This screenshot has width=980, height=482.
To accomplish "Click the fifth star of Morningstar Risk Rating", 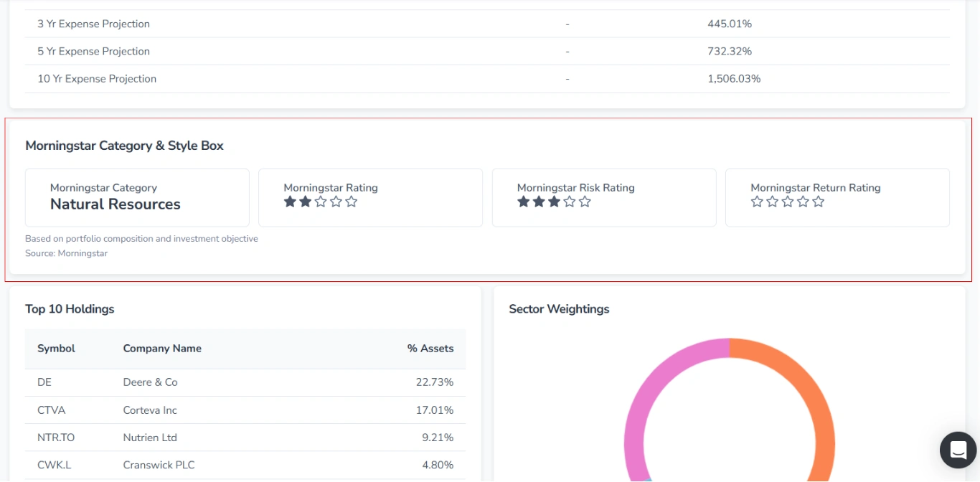I will (x=584, y=202).
